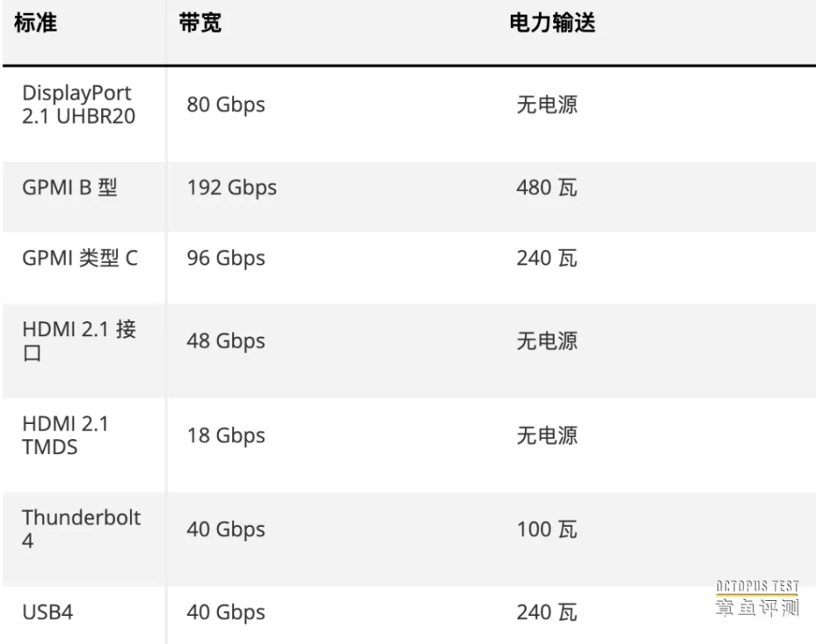This screenshot has width=816, height=644.
Task: Select the DisplayPort 2.1 UHBR20 cell
Action: tap(78, 105)
